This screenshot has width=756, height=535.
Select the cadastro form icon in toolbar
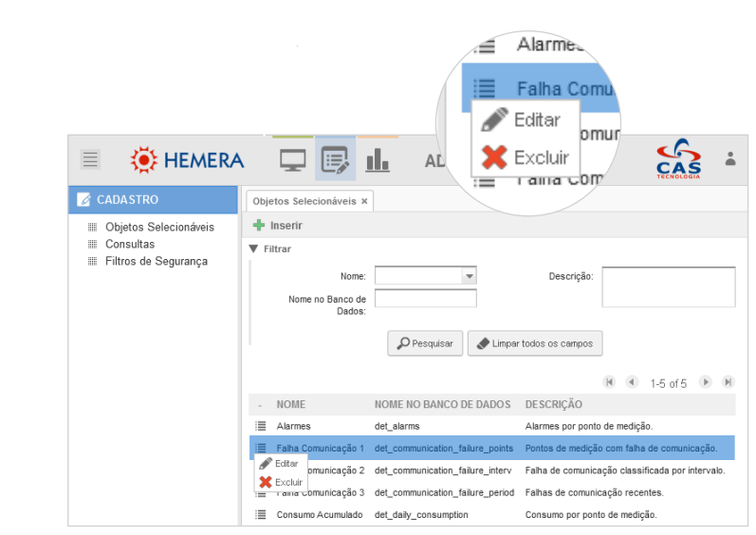click(335, 160)
